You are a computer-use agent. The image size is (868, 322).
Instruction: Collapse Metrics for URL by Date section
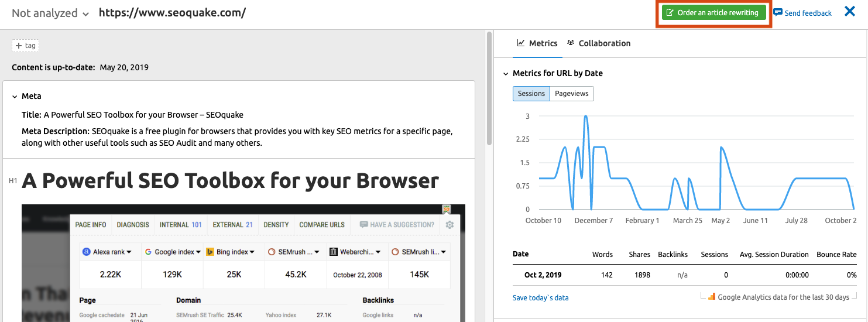coord(506,73)
